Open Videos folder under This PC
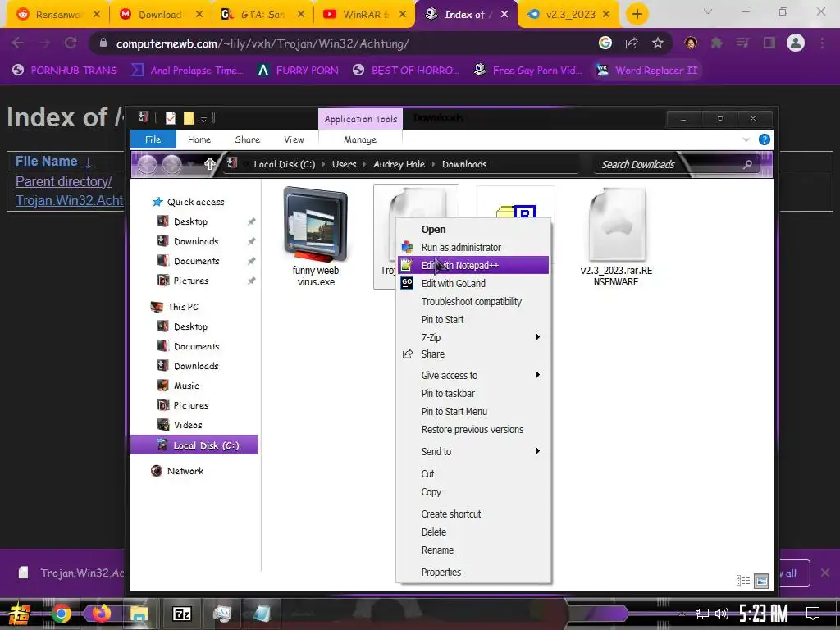The height and width of the screenshot is (630, 840). pyautogui.click(x=188, y=425)
